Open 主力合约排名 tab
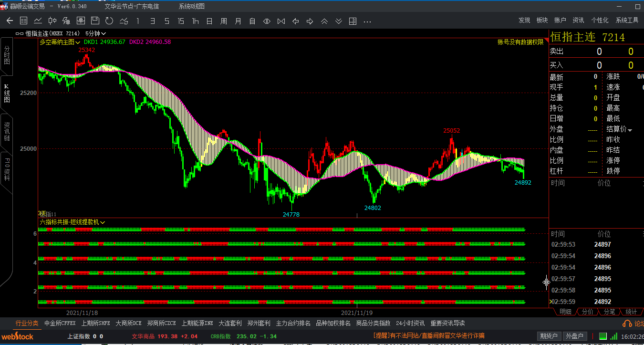The image size is (644, 345). coord(293,323)
